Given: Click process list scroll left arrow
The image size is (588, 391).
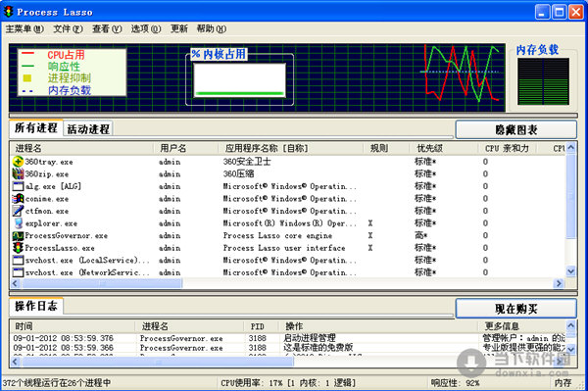Looking at the screenshot, I should pyautogui.click(x=16, y=283).
